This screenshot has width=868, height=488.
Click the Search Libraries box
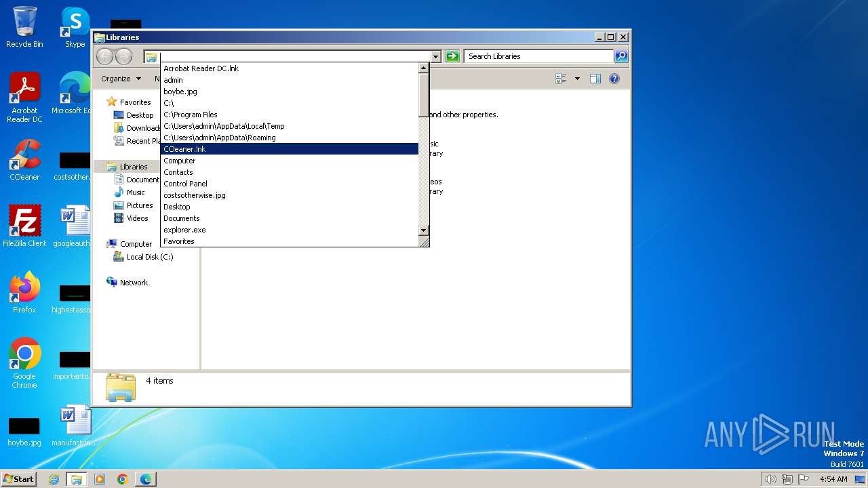tap(540, 56)
